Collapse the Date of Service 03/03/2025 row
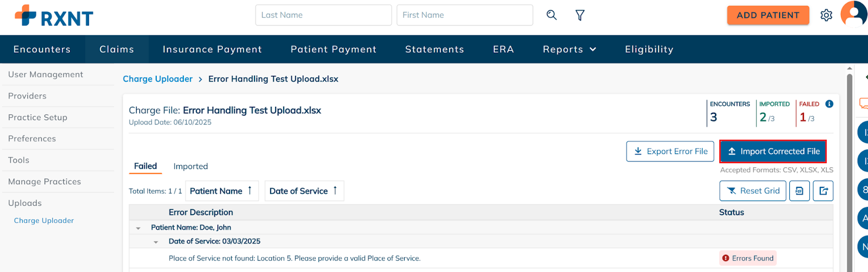 tap(156, 242)
